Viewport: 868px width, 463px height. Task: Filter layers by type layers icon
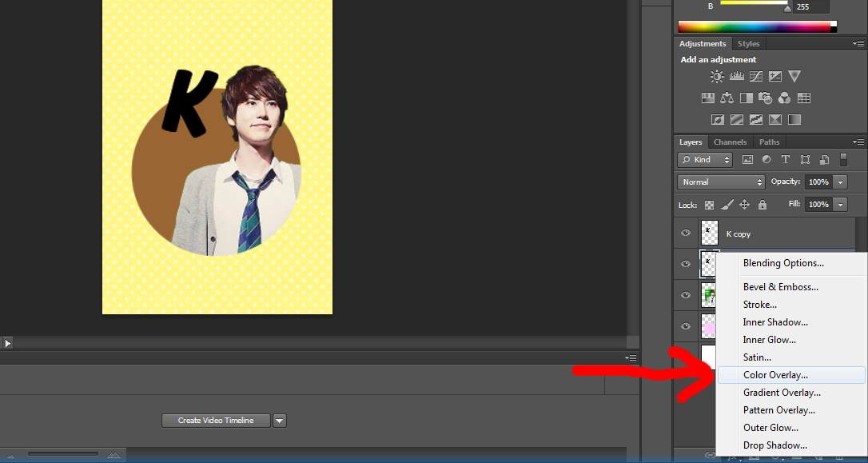pyautogui.click(x=786, y=159)
